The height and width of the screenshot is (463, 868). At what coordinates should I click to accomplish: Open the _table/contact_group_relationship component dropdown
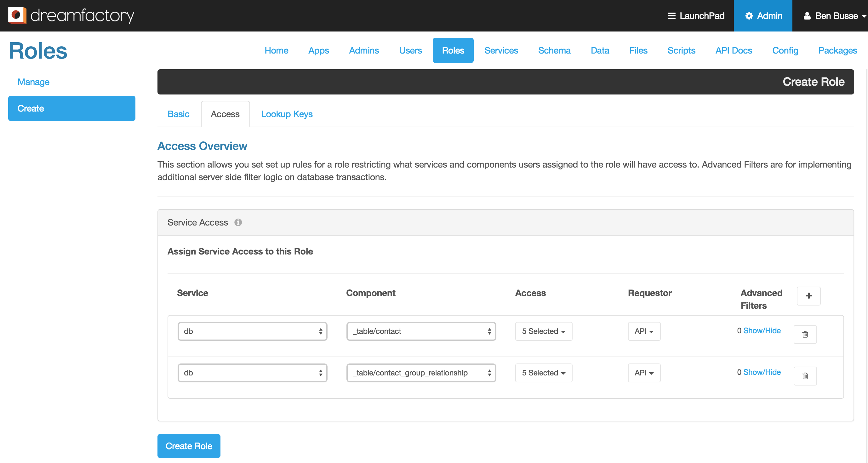pyautogui.click(x=421, y=373)
